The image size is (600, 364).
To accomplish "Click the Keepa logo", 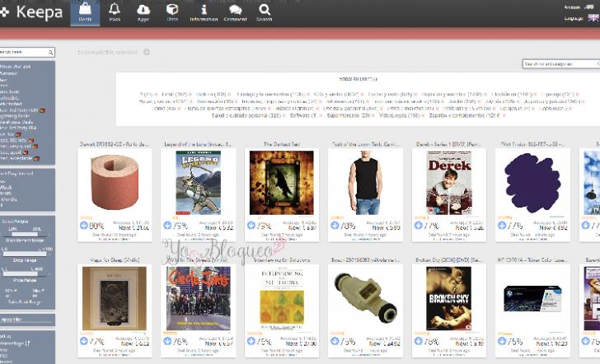I will 31,12.
